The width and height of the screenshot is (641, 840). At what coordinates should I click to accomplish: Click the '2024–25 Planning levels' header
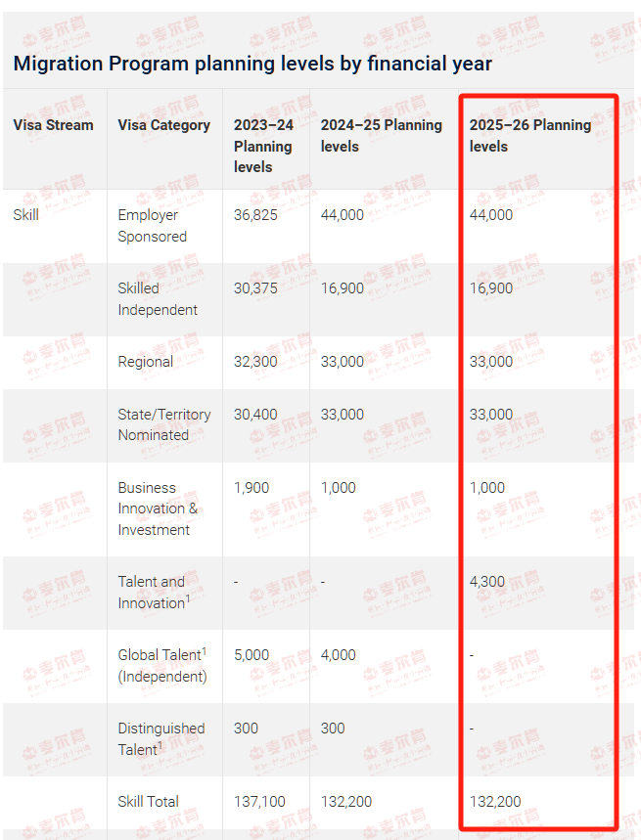381,136
